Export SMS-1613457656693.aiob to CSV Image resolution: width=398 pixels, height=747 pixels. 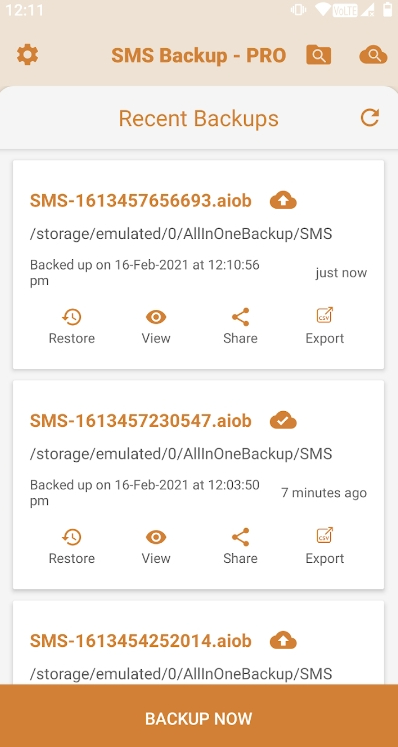325,326
